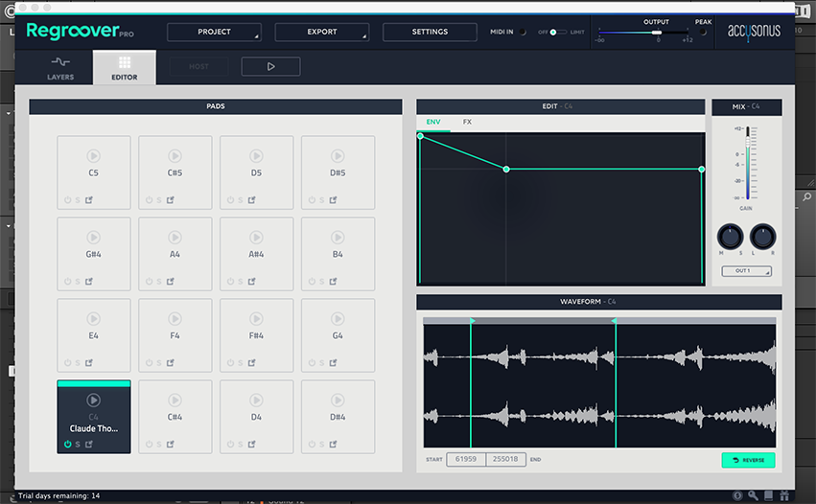Click the export icon on G4 pad
816x504 pixels.
tap(333, 362)
